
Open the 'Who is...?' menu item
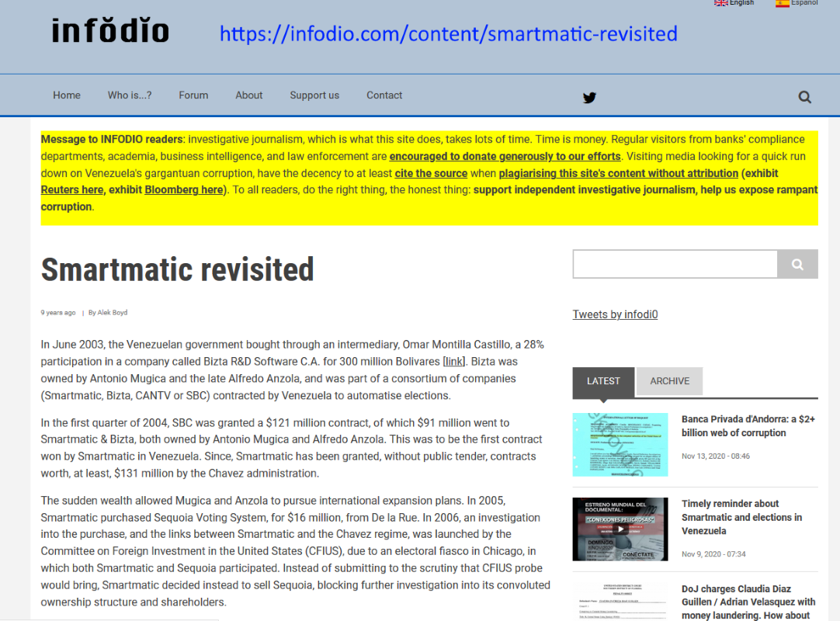click(130, 95)
